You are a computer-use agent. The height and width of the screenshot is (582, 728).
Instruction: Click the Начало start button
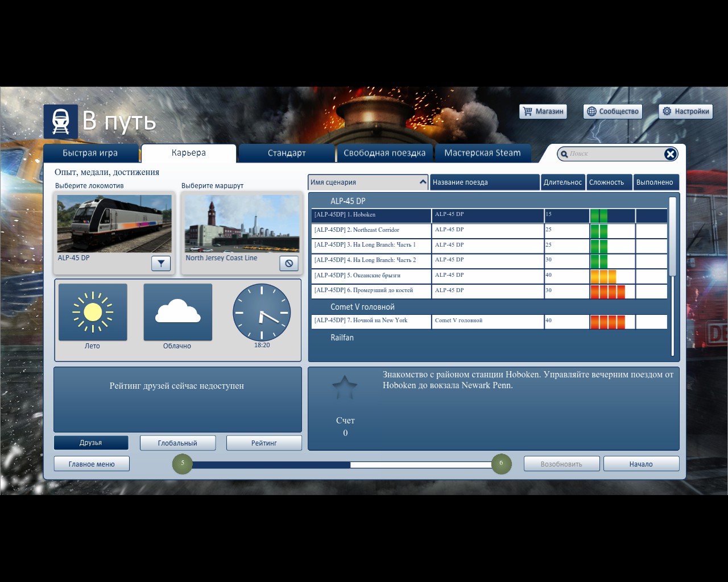641,464
